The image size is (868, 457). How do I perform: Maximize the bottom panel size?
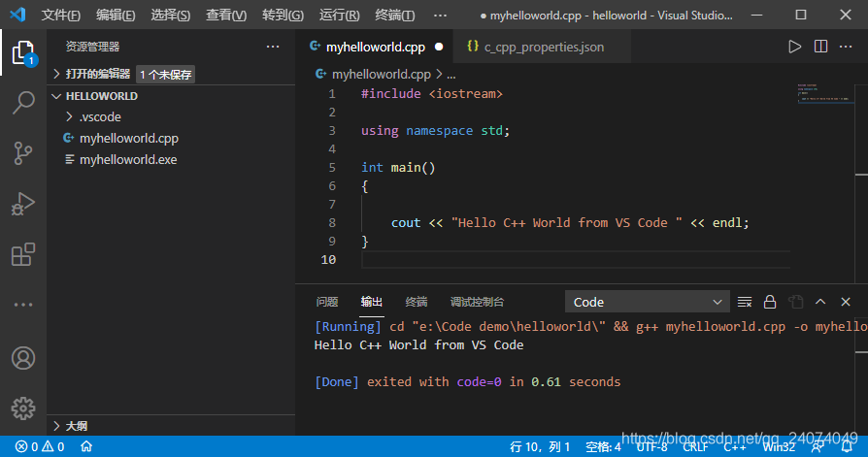820,302
